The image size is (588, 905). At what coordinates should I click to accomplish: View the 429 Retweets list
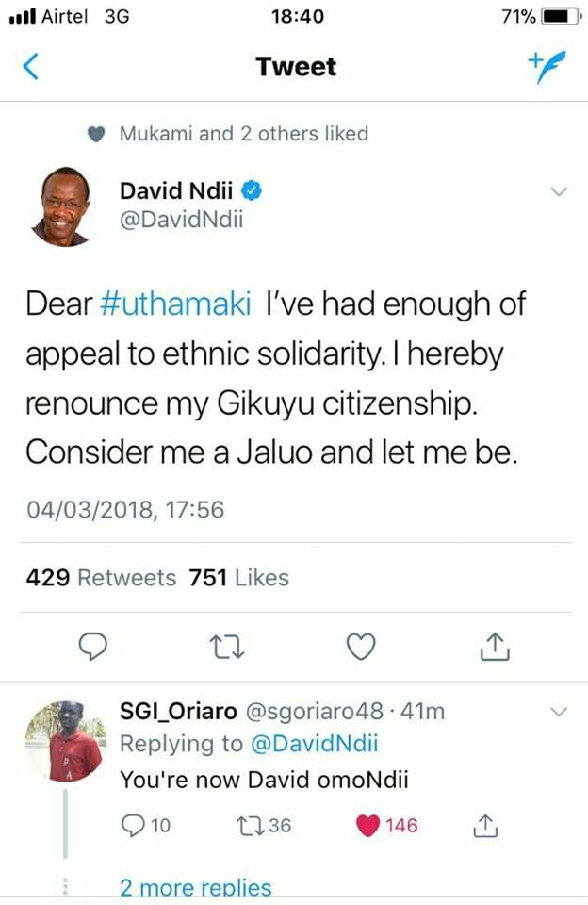101,577
